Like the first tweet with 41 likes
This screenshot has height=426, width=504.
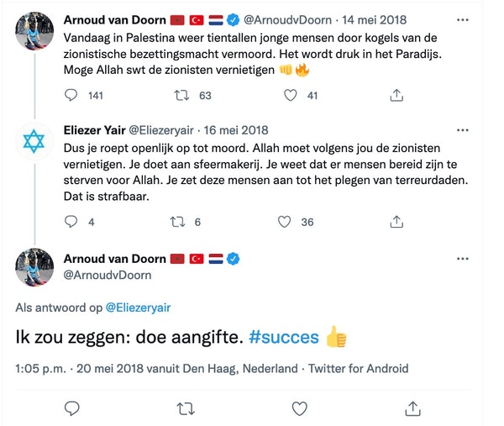tap(291, 96)
